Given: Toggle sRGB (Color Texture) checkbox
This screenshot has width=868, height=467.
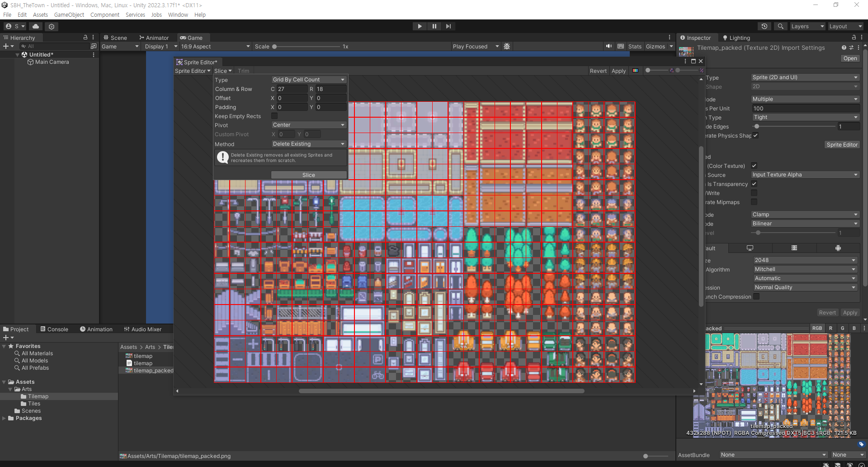Looking at the screenshot, I should point(754,166).
